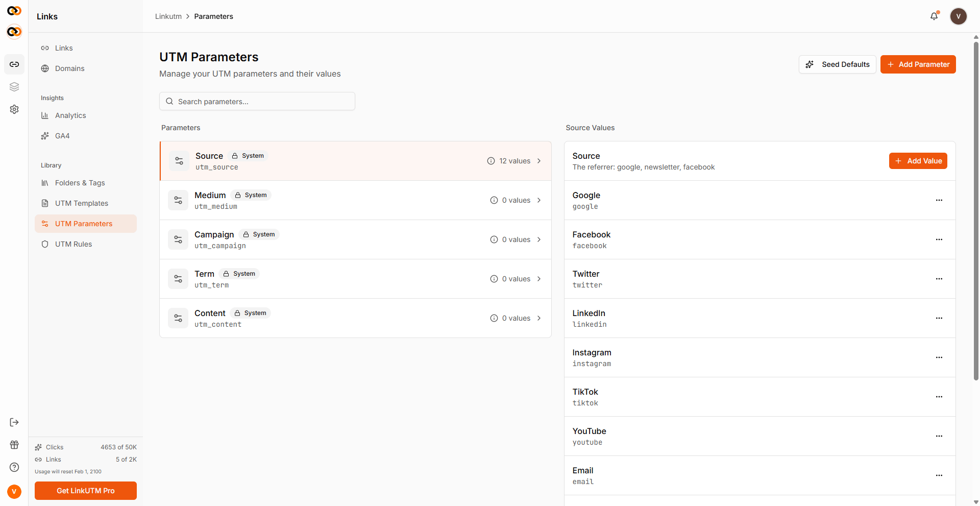This screenshot has height=506, width=980.
Task: Click the System badge in Term row
Action: pyautogui.click(x=239, y=274)
